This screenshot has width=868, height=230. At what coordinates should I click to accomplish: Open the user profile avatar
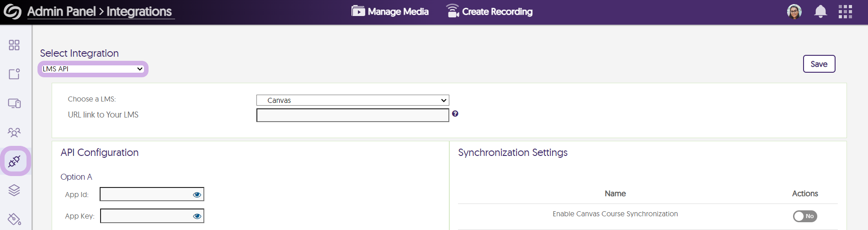click(794, 11)
